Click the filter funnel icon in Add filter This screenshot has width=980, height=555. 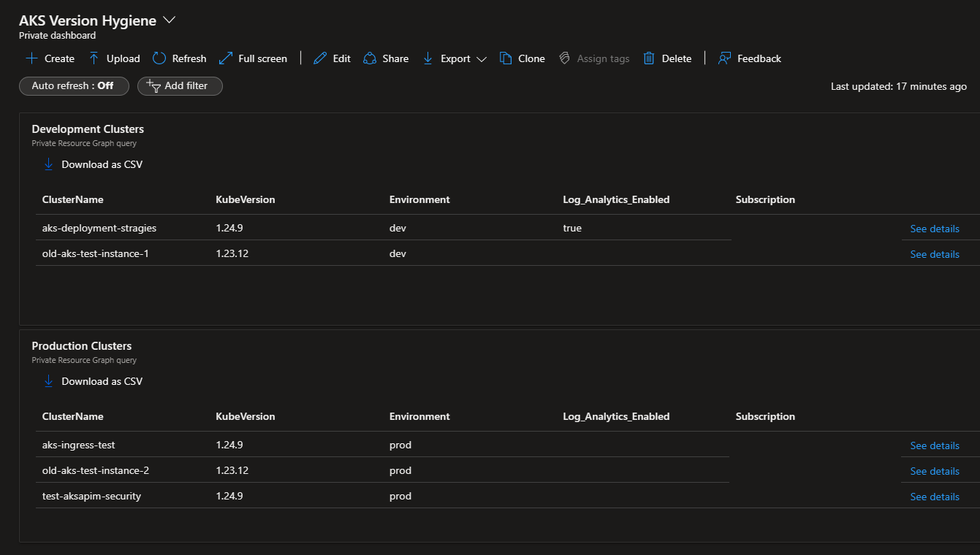[153, 86]
